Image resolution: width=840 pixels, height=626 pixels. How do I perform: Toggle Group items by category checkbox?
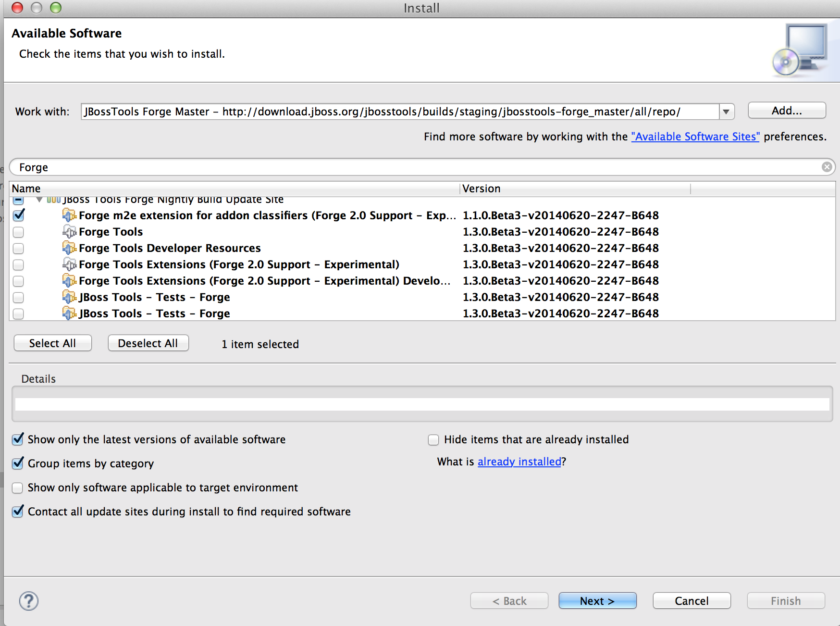[18, 463]
